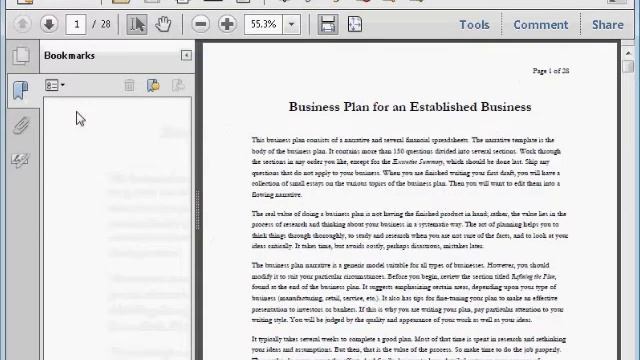Expand the current bookmark icon
The image size is (640, 360).
[x=178, y=85]
